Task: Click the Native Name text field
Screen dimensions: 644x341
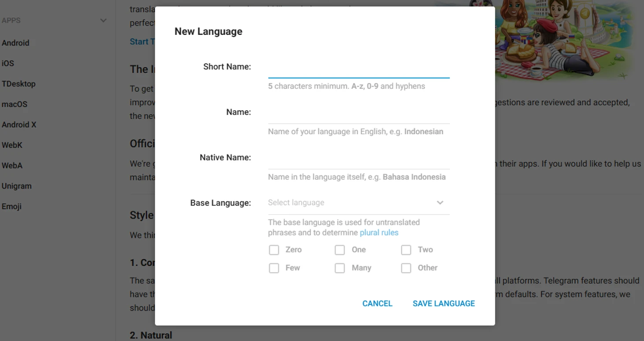Action: 359,158
